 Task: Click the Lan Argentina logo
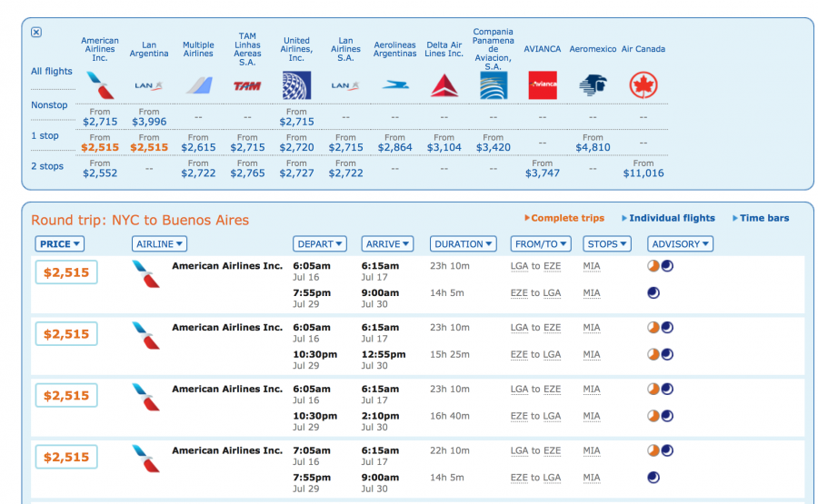(x=149, y=85)
